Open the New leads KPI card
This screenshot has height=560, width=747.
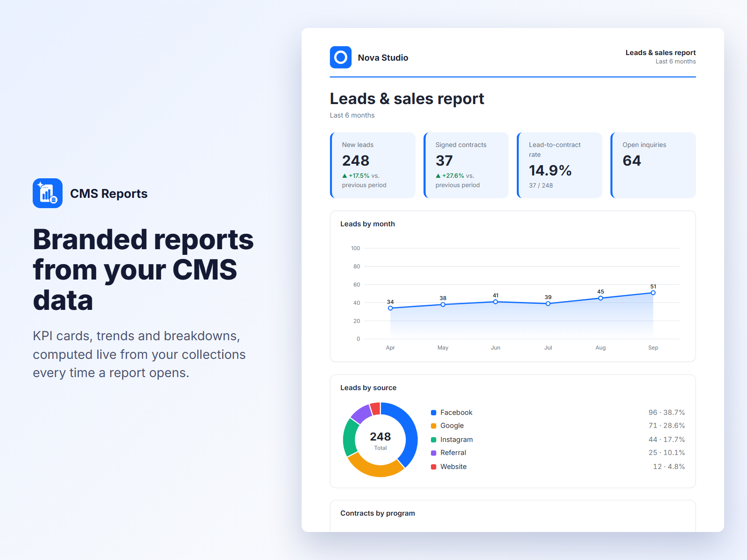click(x=373, y=165)
